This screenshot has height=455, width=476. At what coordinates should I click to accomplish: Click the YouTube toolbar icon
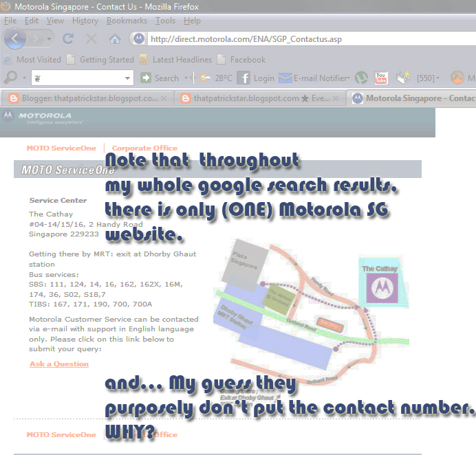pyautogui.click(x=380, y=78)
